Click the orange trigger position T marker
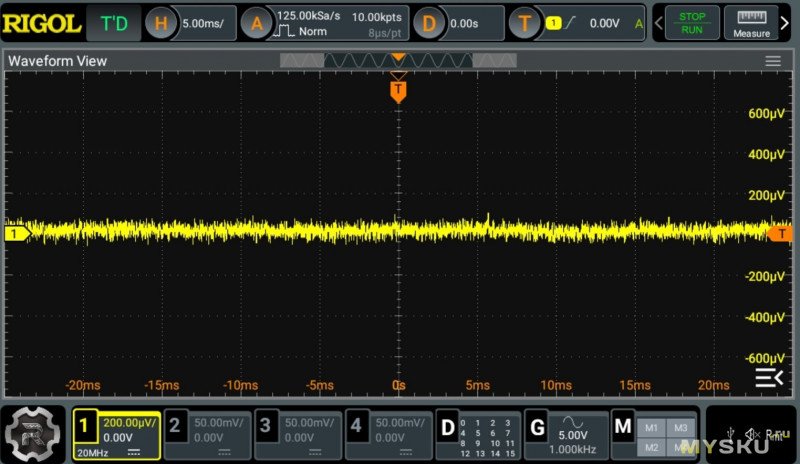Screen dimensions: 800x464 click(398, 91)
